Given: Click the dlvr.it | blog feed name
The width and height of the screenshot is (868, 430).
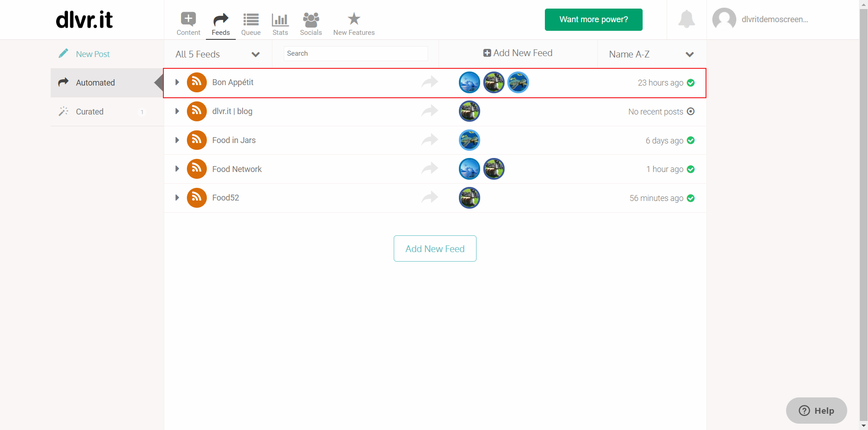Looking at the screenshot, I should pos(232,111).
